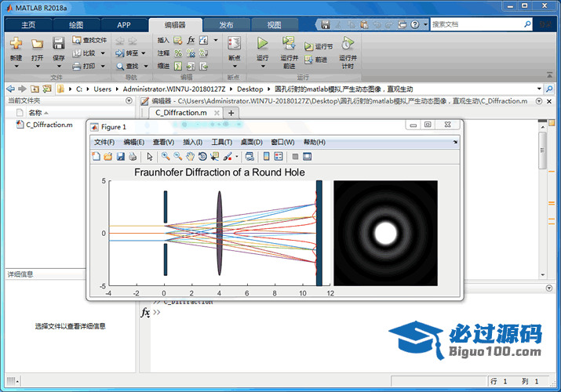Add new editor tab with plus button

pyautogui.click(x=231, y=113)
